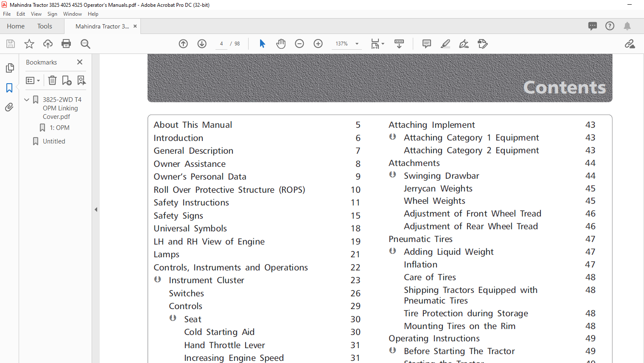Click the Care of Tires entry
644x363 pixels.
point(430,277)
